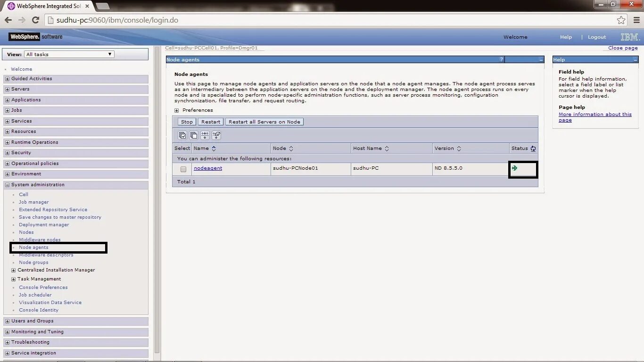Viewport: 644px width, 362px height.
Task: Go back in browser history
Action: click(8, 20)
